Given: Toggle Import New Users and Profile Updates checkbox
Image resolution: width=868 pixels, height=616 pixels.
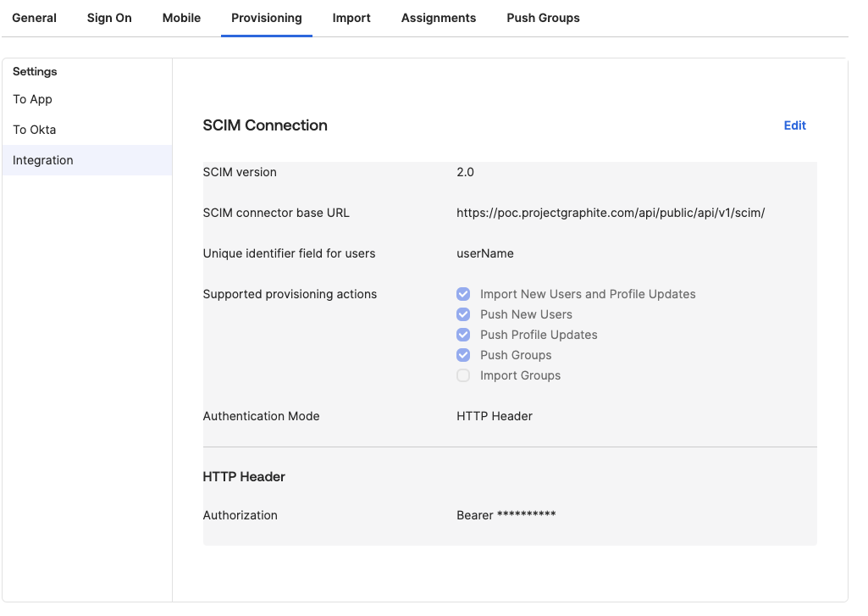Looking at the screenshot, I should [463, 294].
